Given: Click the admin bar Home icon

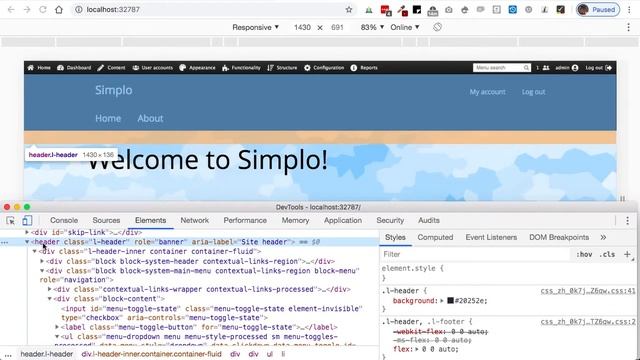Looking at the screenshot, I should point(39,68).
